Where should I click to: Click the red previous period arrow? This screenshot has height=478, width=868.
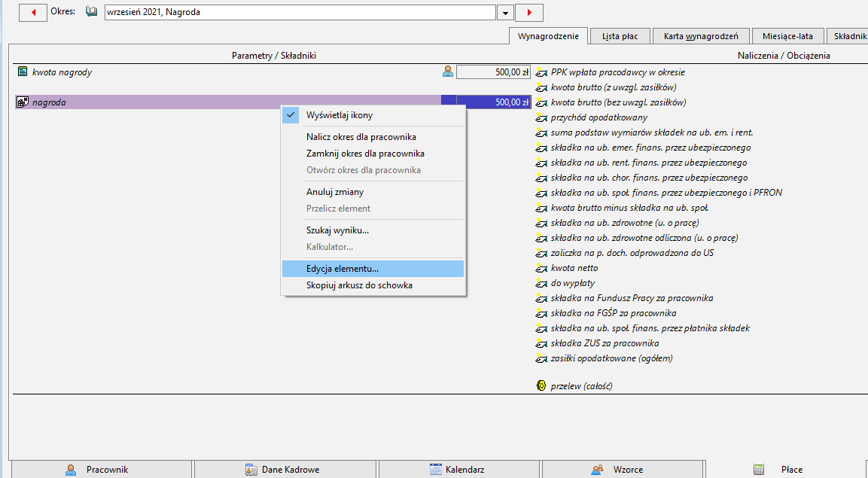32,12
